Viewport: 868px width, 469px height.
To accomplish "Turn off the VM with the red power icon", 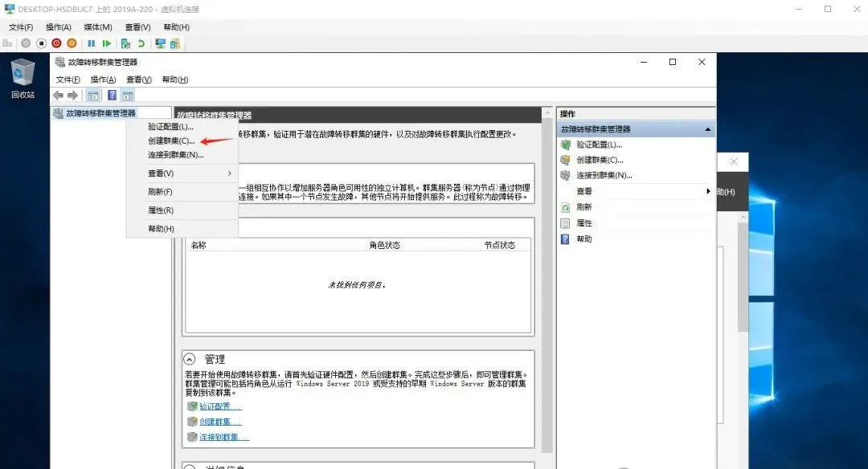I will coord(56,43).
